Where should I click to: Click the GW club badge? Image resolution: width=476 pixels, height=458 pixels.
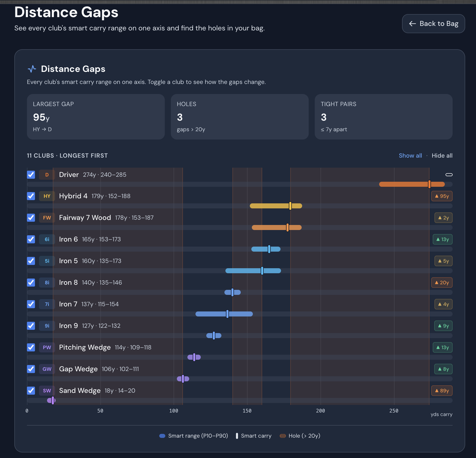47,369
